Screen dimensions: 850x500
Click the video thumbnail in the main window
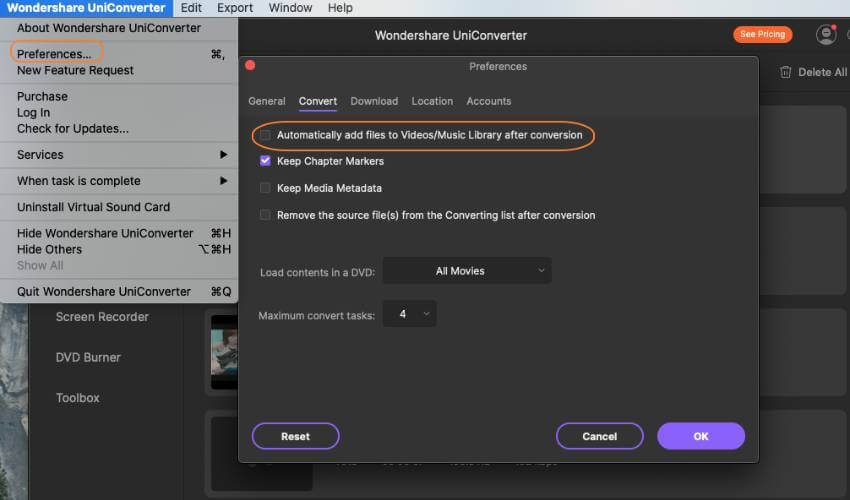[x=224, y=352]
